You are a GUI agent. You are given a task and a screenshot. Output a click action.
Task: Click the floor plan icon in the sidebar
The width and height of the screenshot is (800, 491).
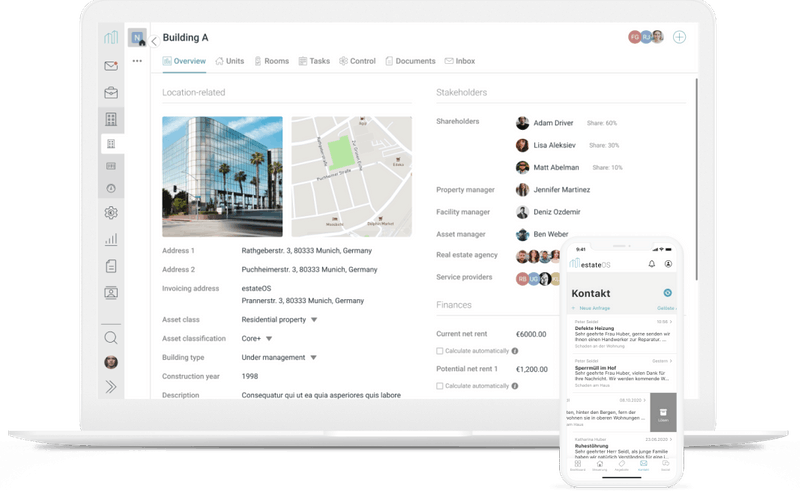[111, 166]
